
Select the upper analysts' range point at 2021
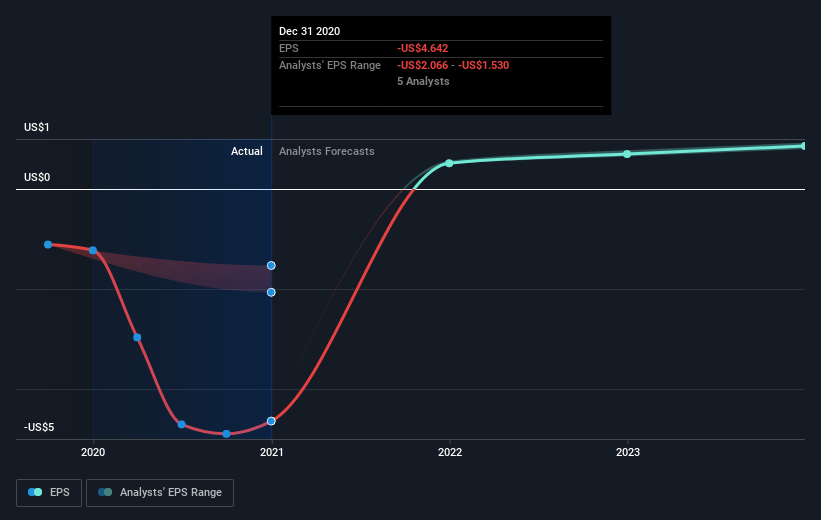pyautogui.click(x=271, y=265)
